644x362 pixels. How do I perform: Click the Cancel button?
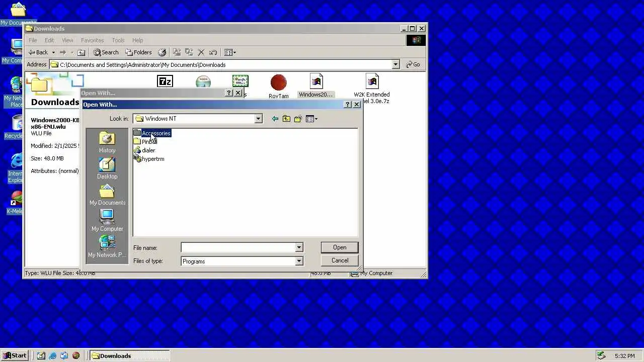pos(340,260)
